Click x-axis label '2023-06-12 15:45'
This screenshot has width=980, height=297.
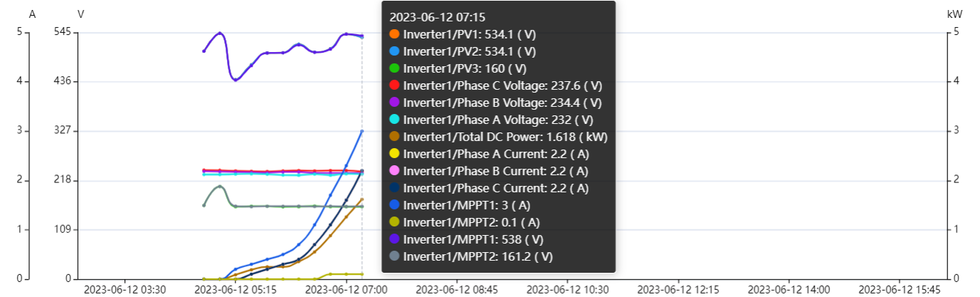coord(900,290)
